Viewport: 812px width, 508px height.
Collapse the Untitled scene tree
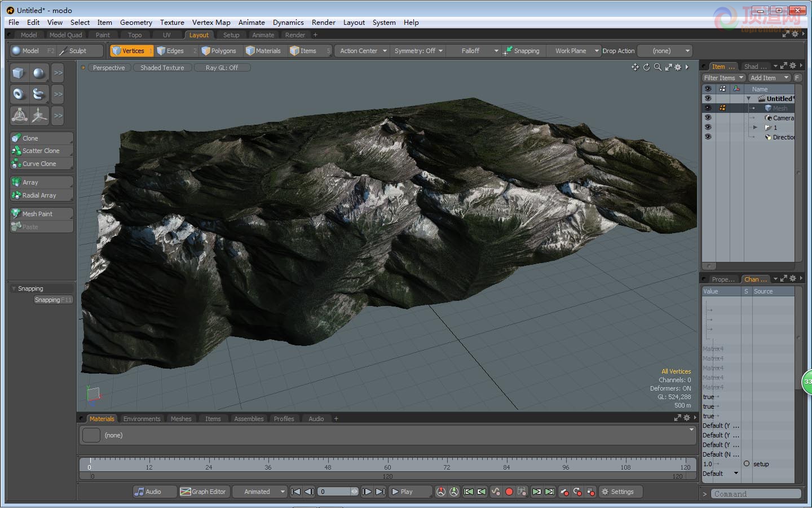coord(749,98)
